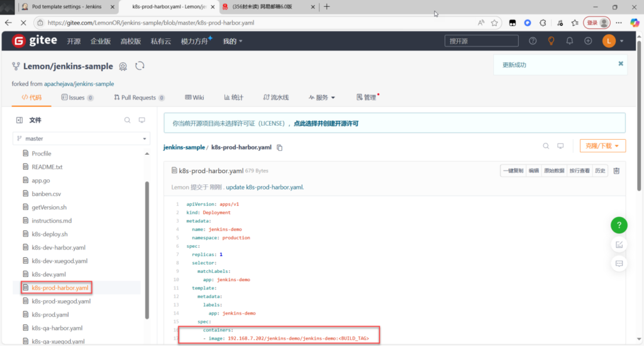Click the Gitee notifications bell icon

click(x=570, y=41)
